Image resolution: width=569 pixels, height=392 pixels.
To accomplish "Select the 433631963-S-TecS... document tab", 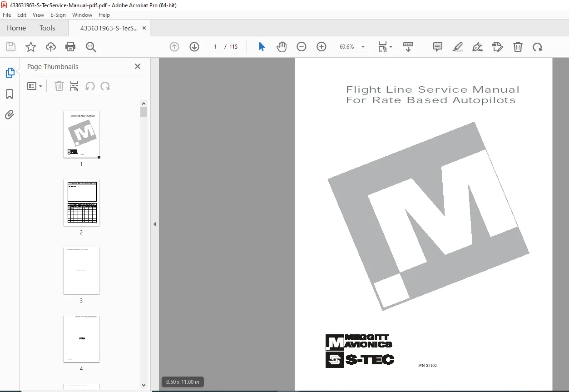I will click(109, 28).
